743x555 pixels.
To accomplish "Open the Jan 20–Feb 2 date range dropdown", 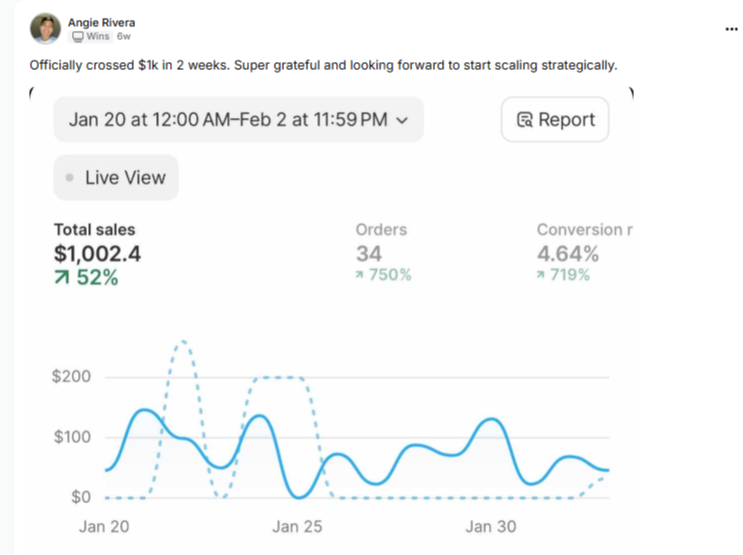I will click(x=238, y=119).
